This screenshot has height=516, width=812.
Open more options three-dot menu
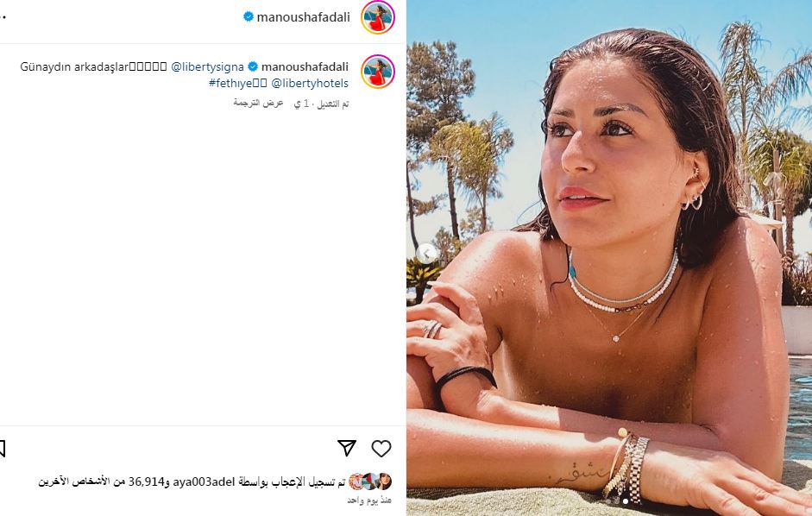(3, 17)
